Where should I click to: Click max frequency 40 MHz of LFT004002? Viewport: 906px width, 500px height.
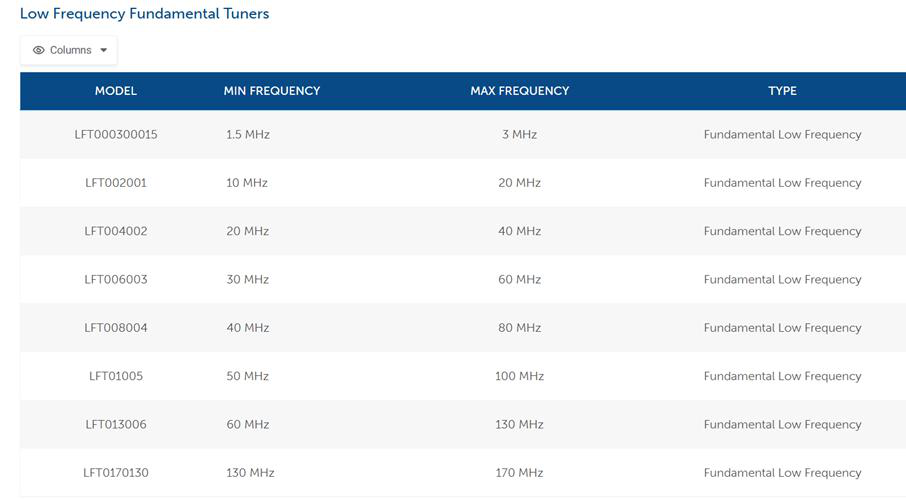(519, 231)
